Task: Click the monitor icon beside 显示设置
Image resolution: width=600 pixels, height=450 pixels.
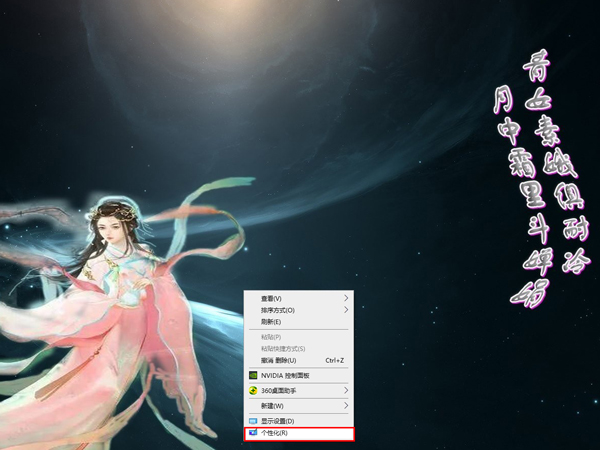Action: 253,421
